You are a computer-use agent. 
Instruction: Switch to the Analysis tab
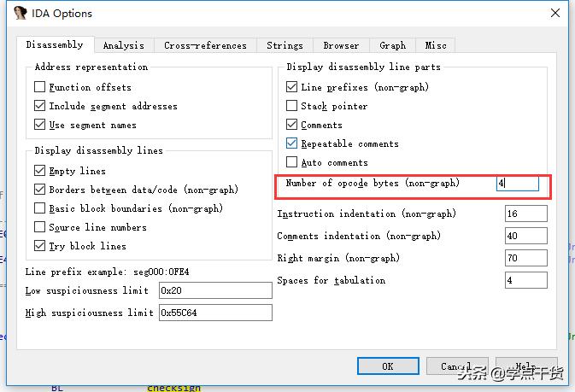point(124,46)
